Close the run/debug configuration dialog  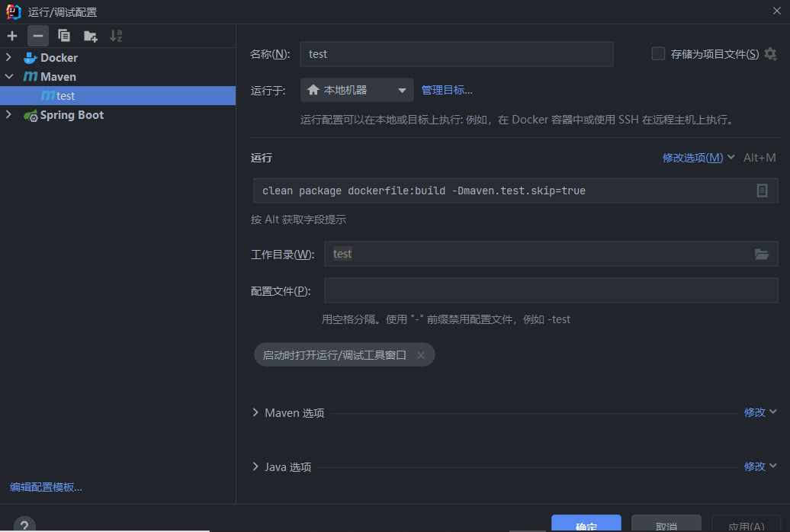coord(777,11)
